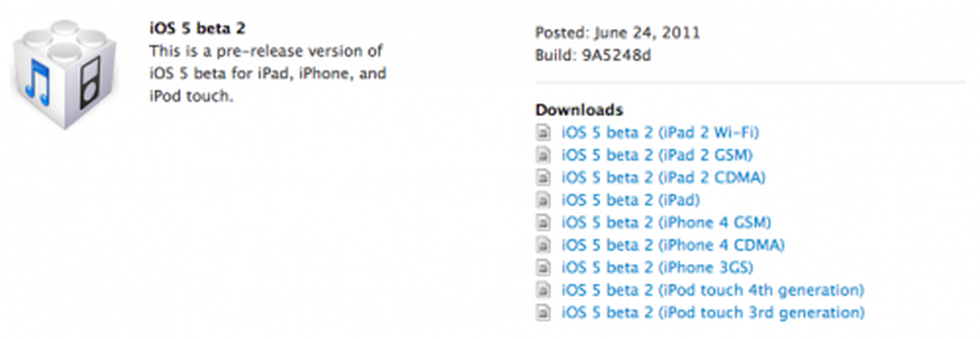Open the iPad 2 GSM download link

657,155
